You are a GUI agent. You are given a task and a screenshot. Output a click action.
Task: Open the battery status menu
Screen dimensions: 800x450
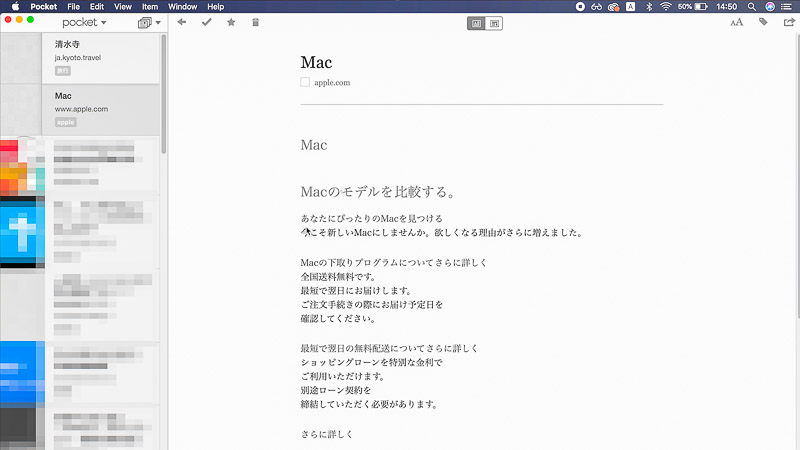[x=692, y=7]
